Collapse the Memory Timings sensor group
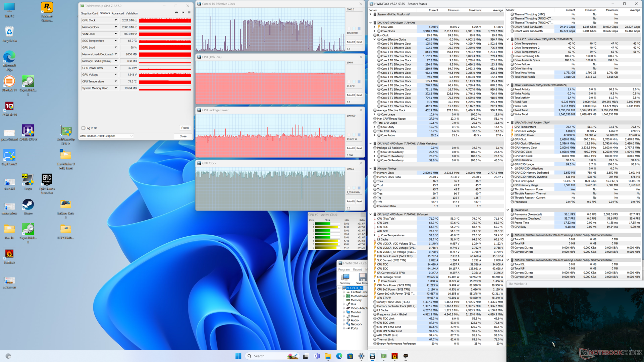Screen dimensions: 644x362 coord(371,169)
